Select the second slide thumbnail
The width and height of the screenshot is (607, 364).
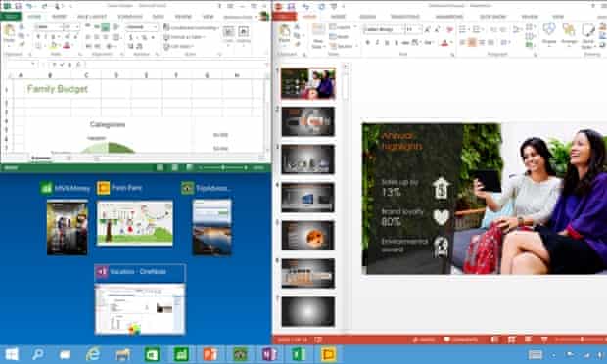point(307,122)
